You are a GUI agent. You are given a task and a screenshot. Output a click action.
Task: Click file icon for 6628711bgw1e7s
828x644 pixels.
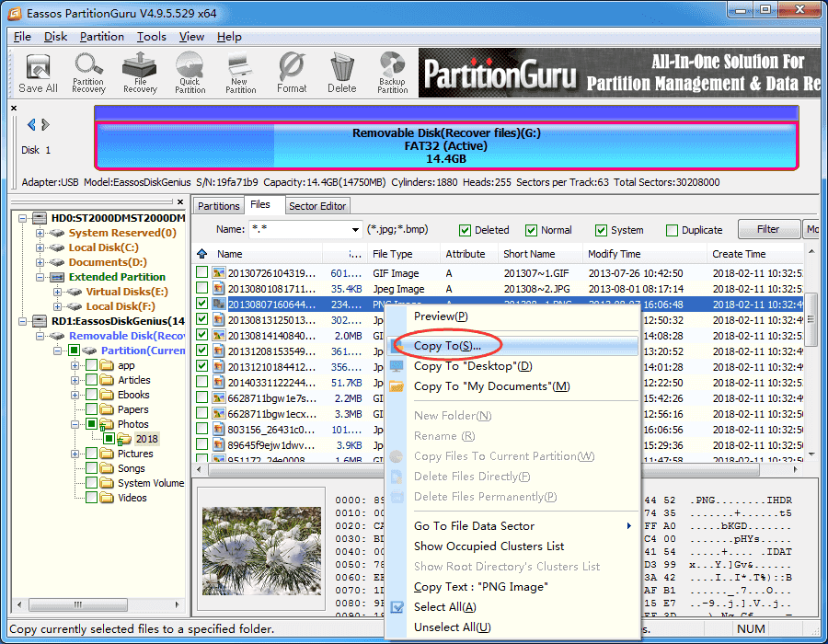coord(219,398)
